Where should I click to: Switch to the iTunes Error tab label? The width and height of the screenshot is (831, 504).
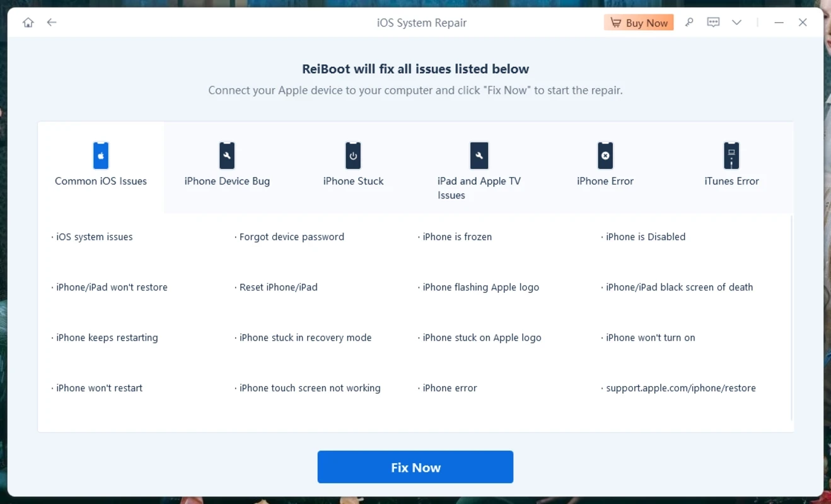pos(731,181)
